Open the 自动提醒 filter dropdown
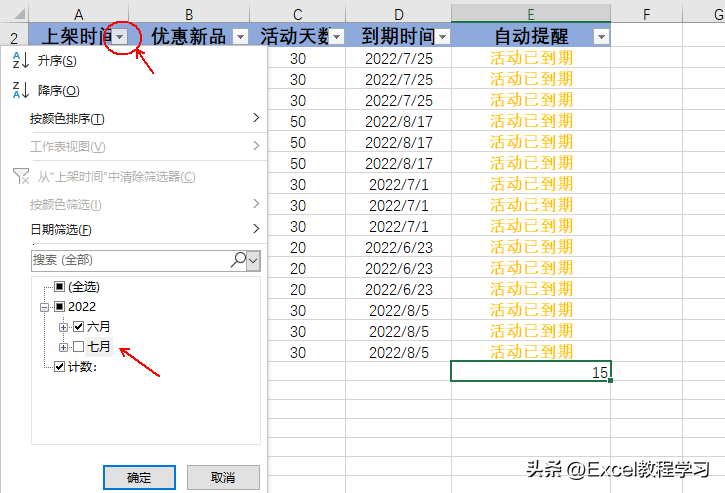 [601, 37]
